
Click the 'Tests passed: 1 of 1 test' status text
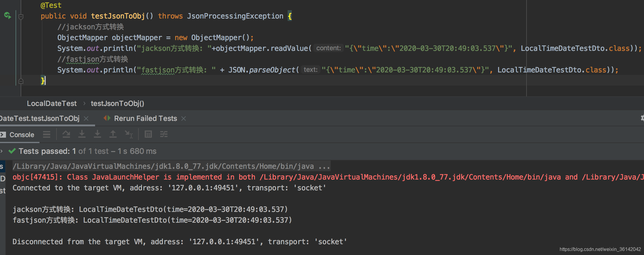tap(63, 151)
